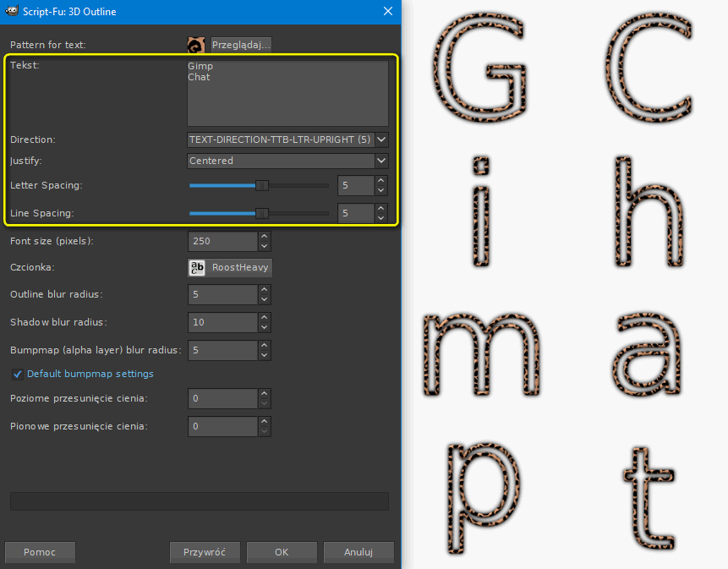Click the Shadow blur radius field
728x569 pixels.
pos(223,323)
